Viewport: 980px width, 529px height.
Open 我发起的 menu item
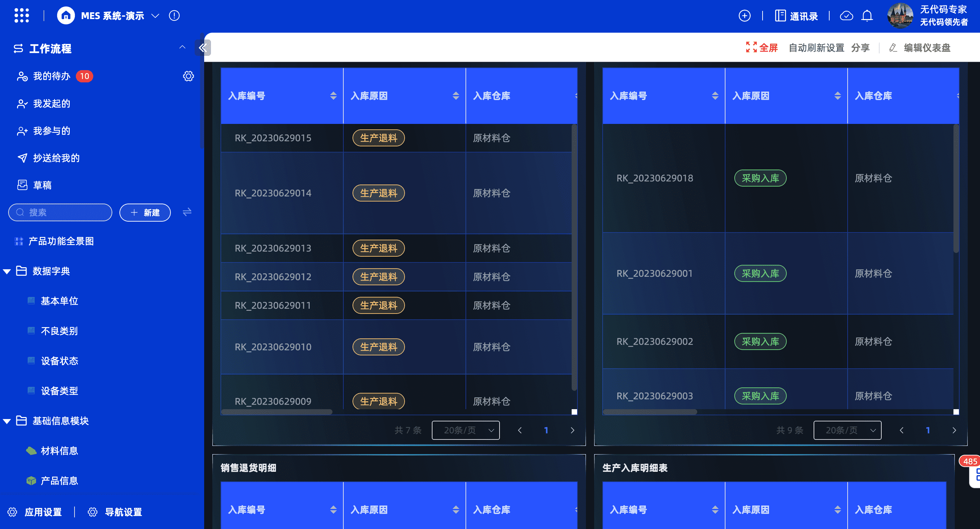tap(51, 103)
